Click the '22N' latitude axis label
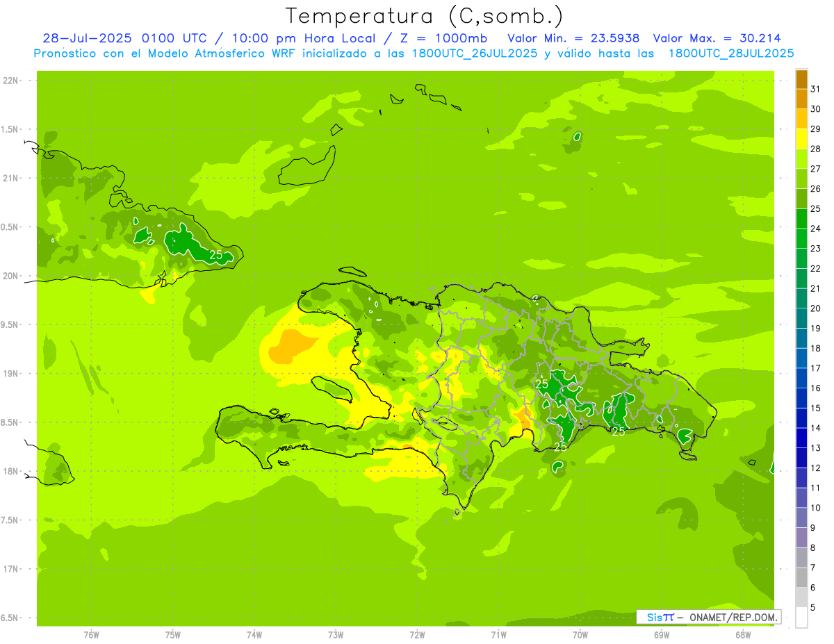This screenshot has height=644, width=834. pyautogui.click(x=12, y=81)
